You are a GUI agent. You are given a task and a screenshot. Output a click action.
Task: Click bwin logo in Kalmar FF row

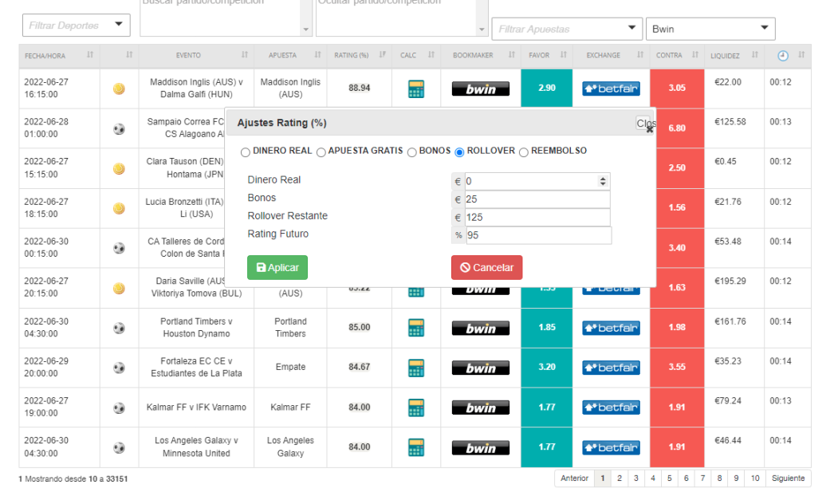point(480,408)
